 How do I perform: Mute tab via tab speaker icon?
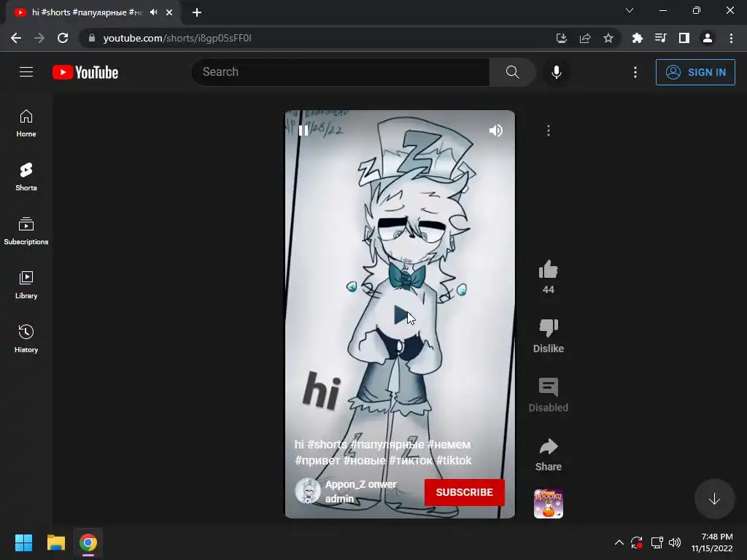point(153,12)
